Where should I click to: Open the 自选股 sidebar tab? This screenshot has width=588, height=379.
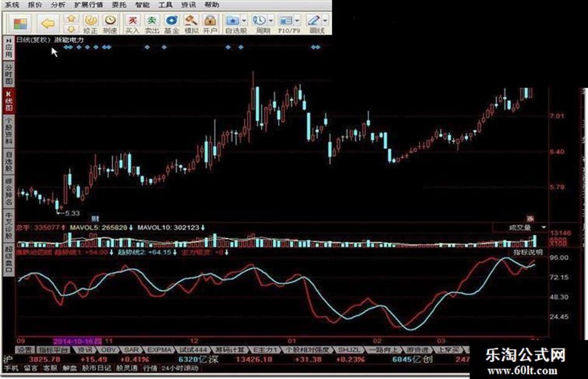(9, 162)
